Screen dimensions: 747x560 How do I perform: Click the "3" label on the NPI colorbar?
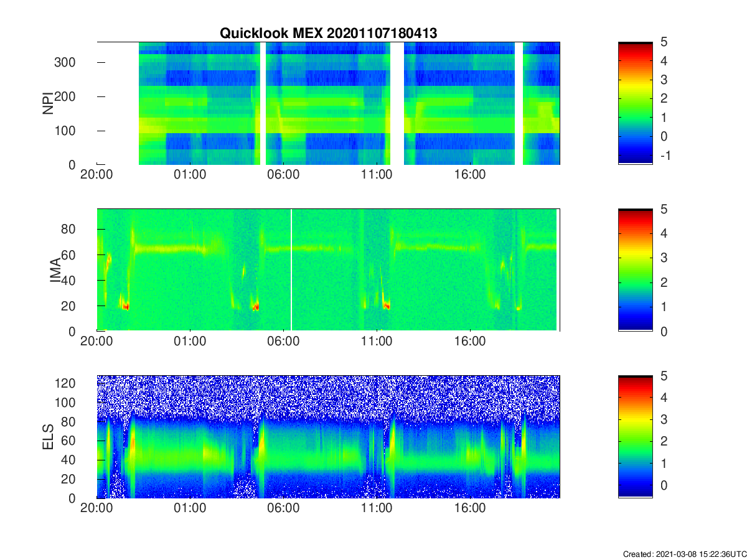coord(664,80)
